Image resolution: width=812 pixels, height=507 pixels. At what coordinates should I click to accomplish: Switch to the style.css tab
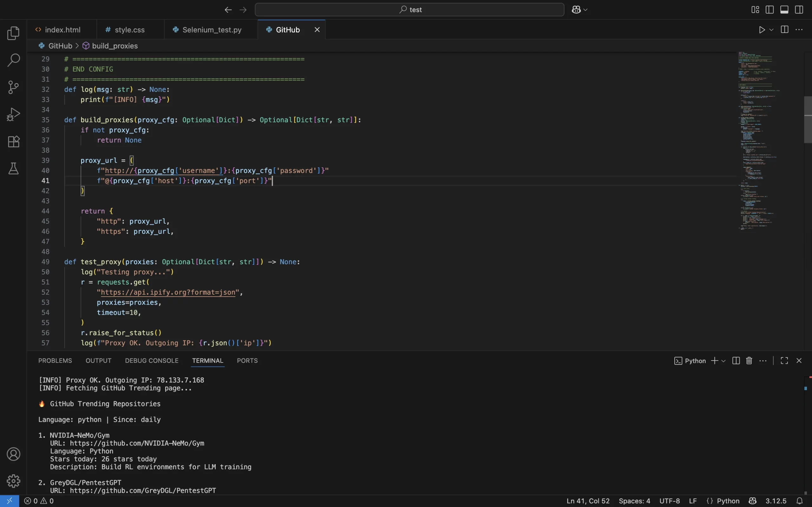point(129,29)
